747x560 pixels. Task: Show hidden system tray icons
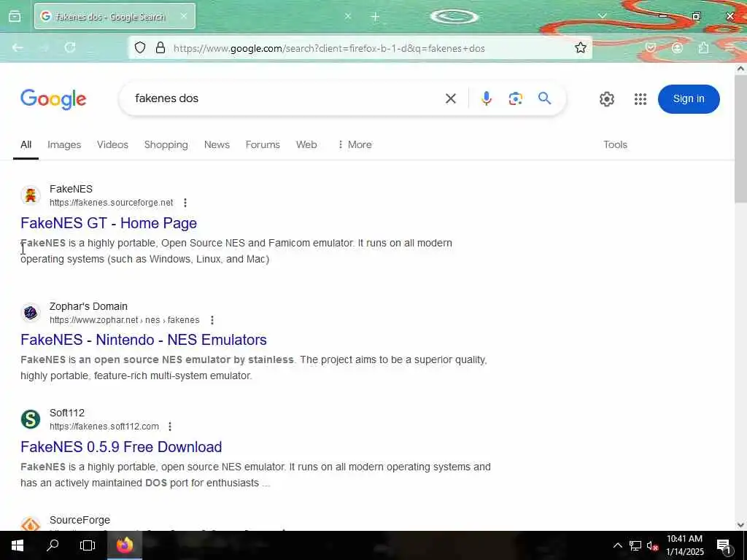[x=617, y=545]
